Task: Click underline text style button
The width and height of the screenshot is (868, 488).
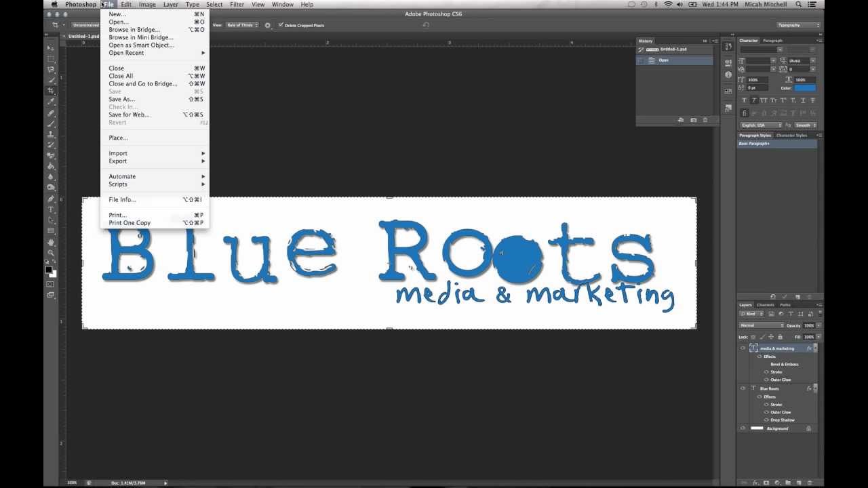Action: coord(803,100)
